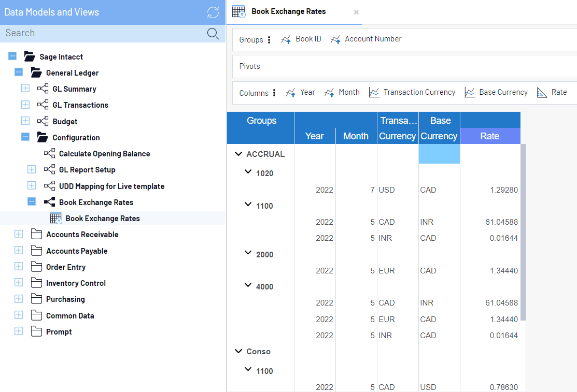Click the data grid vertical scrollbar
The image size is (577, 392).
523,233
